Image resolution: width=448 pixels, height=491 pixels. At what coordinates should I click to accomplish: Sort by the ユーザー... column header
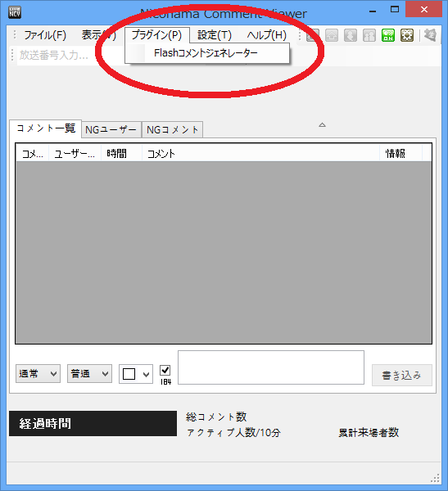[x=75, y=154]
